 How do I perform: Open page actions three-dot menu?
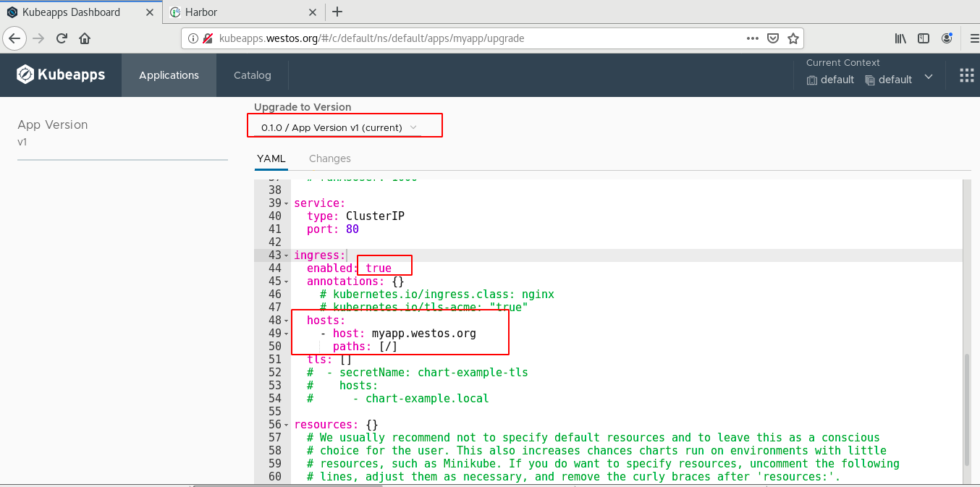coord(753,38)
